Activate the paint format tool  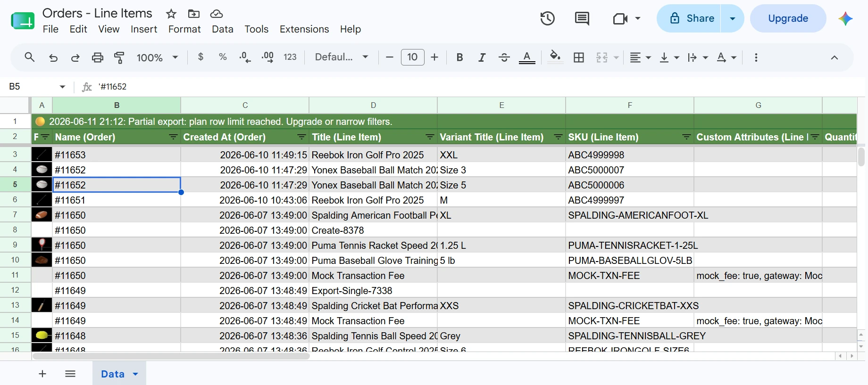pos(119,57)
